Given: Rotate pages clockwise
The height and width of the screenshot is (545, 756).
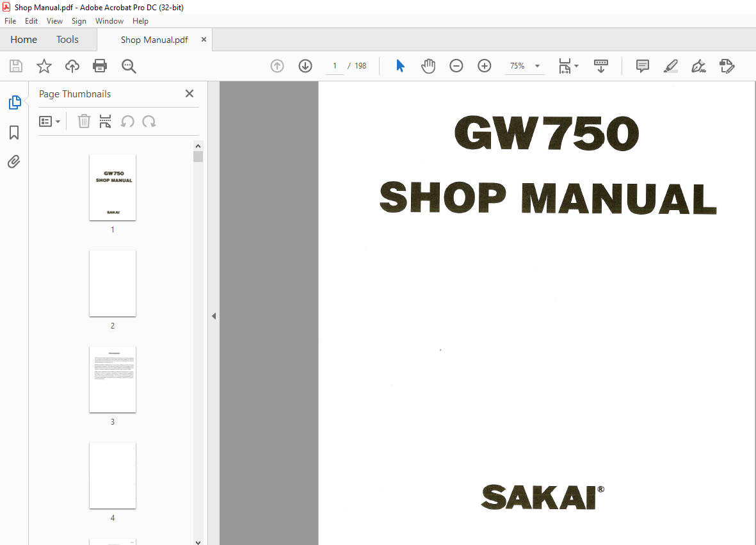Looking at the screenshot, I should click(149, 122).
